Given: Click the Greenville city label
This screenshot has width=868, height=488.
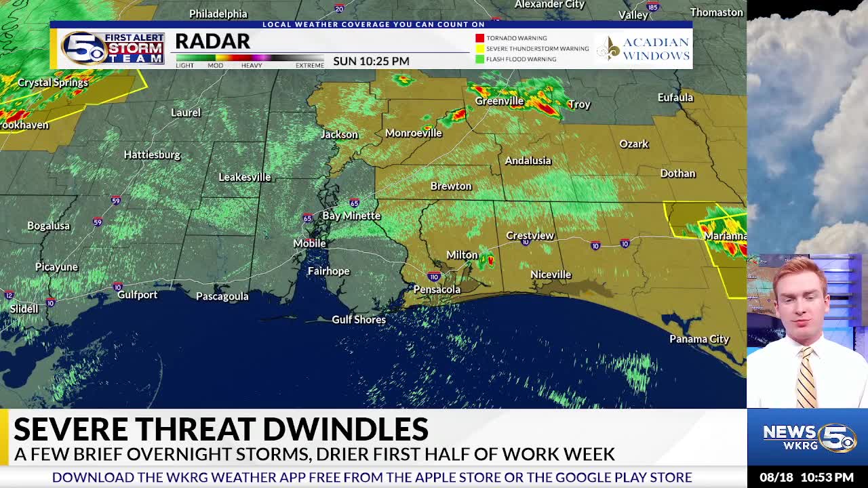Looking at the screenshot, I should 499,101.
